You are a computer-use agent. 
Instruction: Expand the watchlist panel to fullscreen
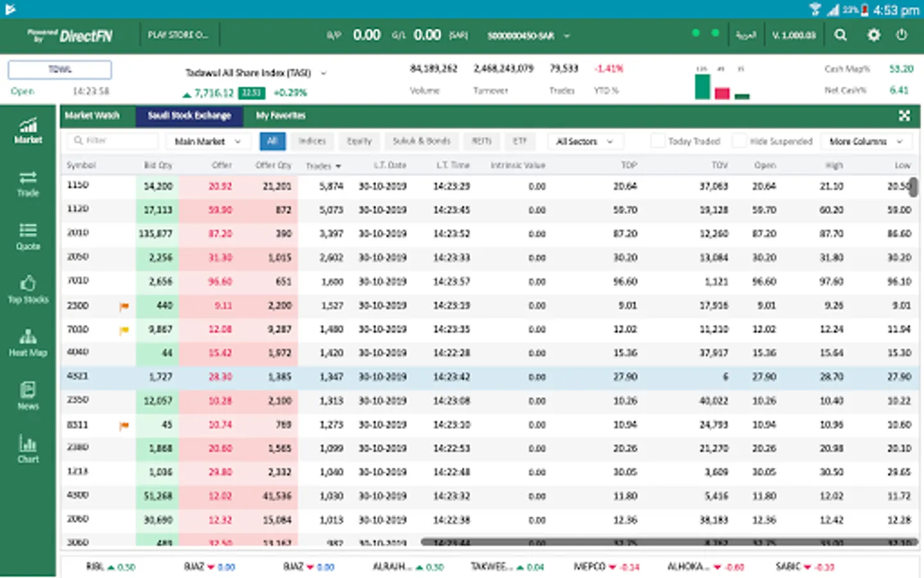(904, 116)
